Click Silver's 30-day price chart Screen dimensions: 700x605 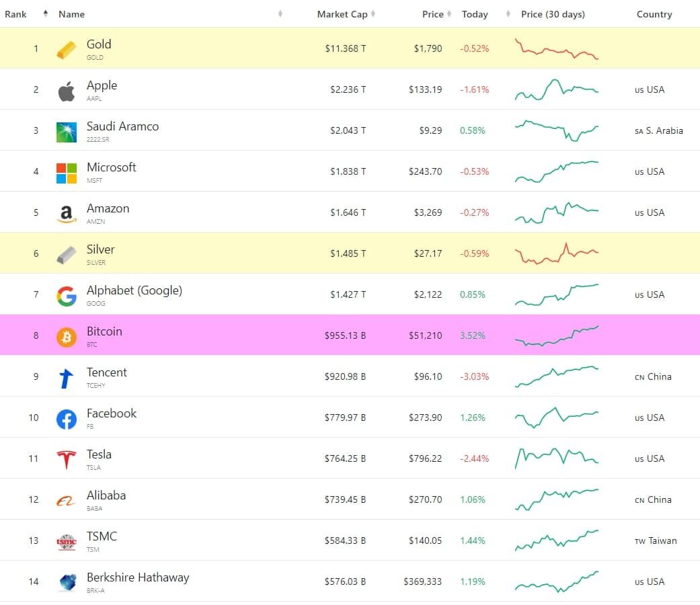[x=556, y=253]
